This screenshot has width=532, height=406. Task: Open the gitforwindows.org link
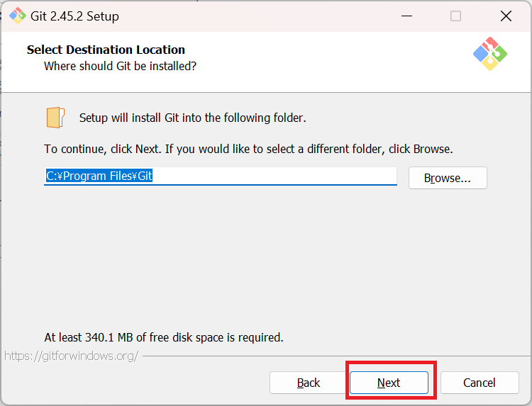pyautogui.click(x=71, y=356)
